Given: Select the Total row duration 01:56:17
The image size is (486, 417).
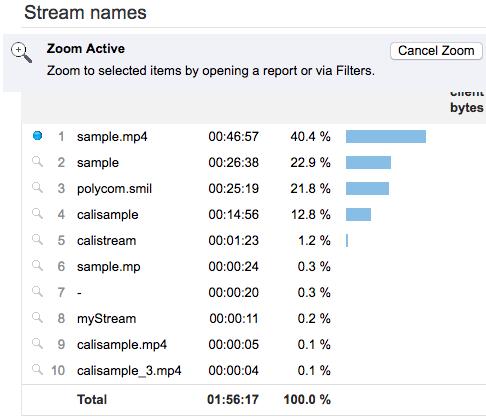Looking at the screenshot, I should pos(233,399).
